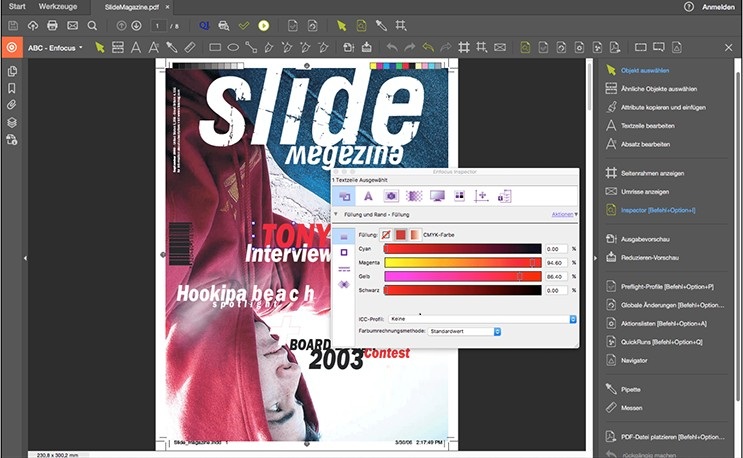This screenshot has height=458, width=743.
Task: Toggle Seitenrahmen anzeigen
Action: (652, 173)
